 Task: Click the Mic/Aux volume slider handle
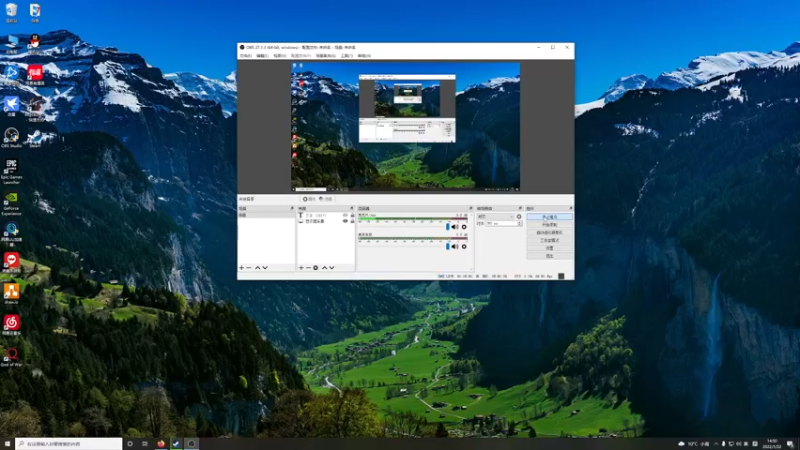point(447,227)
